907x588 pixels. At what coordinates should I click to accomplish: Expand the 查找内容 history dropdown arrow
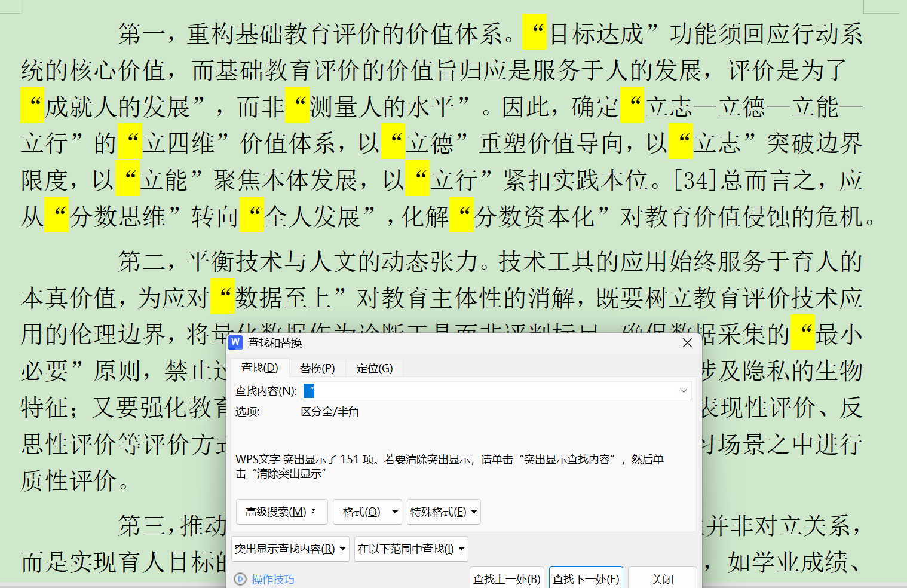coord(683,391)
